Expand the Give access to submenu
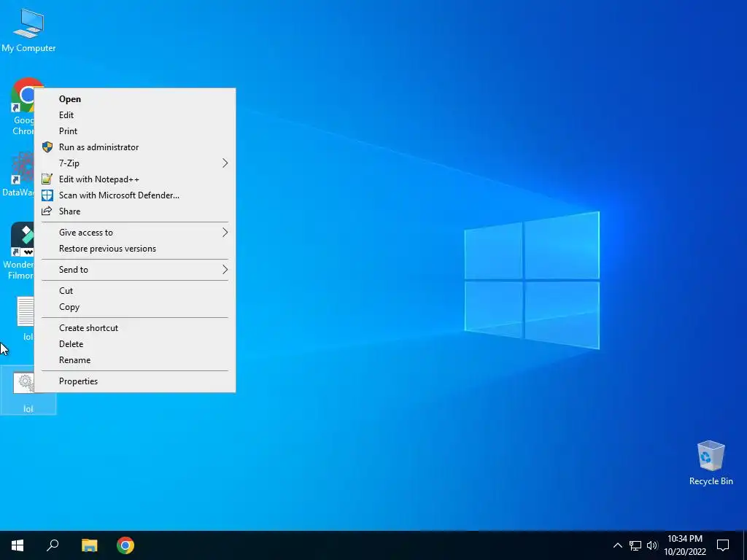The width and height of the screenshot is (747, 560). [x=135, y=233]
